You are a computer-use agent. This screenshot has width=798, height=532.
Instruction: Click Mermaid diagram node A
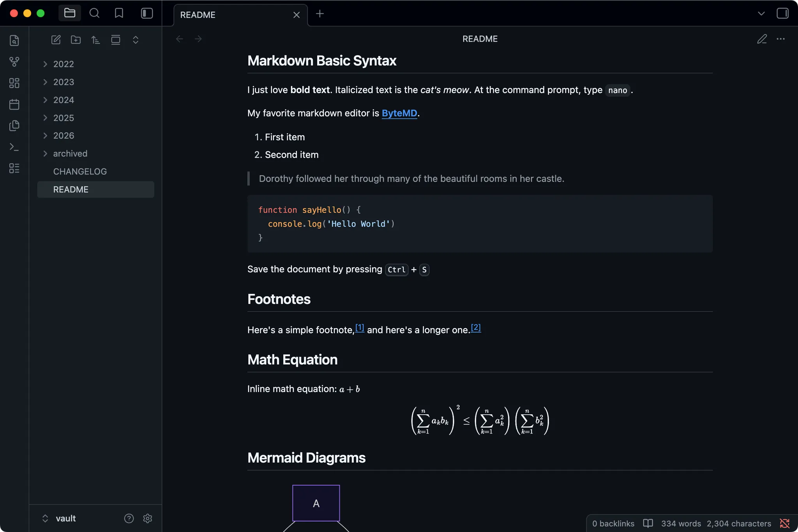coord(316,503)
